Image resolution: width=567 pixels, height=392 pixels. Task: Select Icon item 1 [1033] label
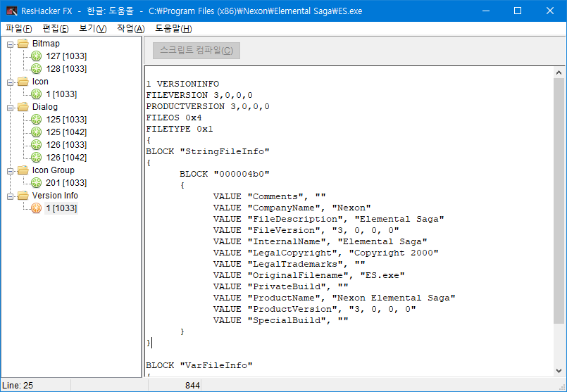pos(61,94)
